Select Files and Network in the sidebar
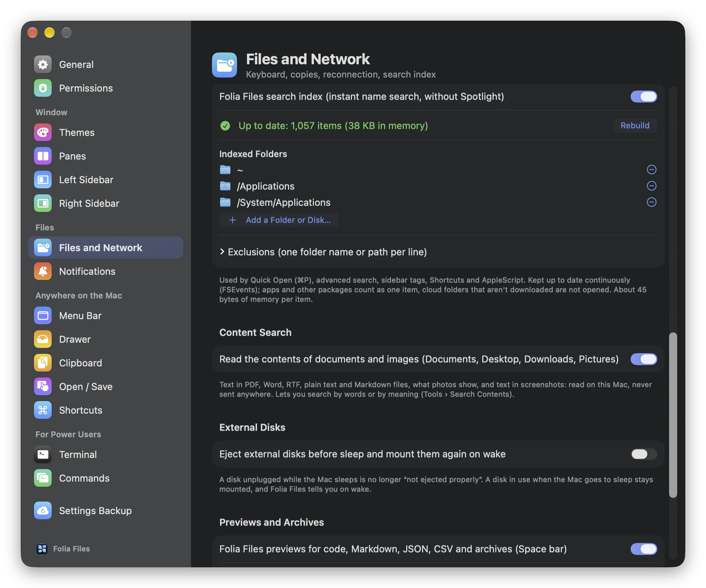This screenshot has height=588, width=706. coord(106,248)
